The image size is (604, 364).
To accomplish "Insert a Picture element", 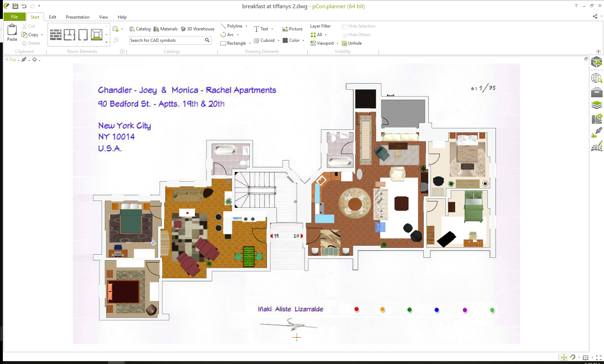I will pos(292,29).
